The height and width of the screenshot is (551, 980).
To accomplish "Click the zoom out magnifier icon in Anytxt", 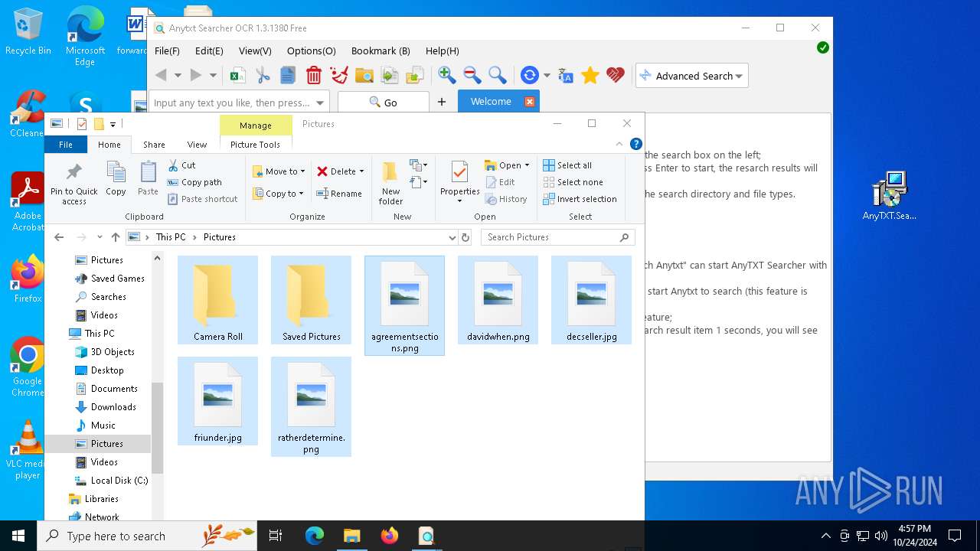I will click(x=472, y=75).
